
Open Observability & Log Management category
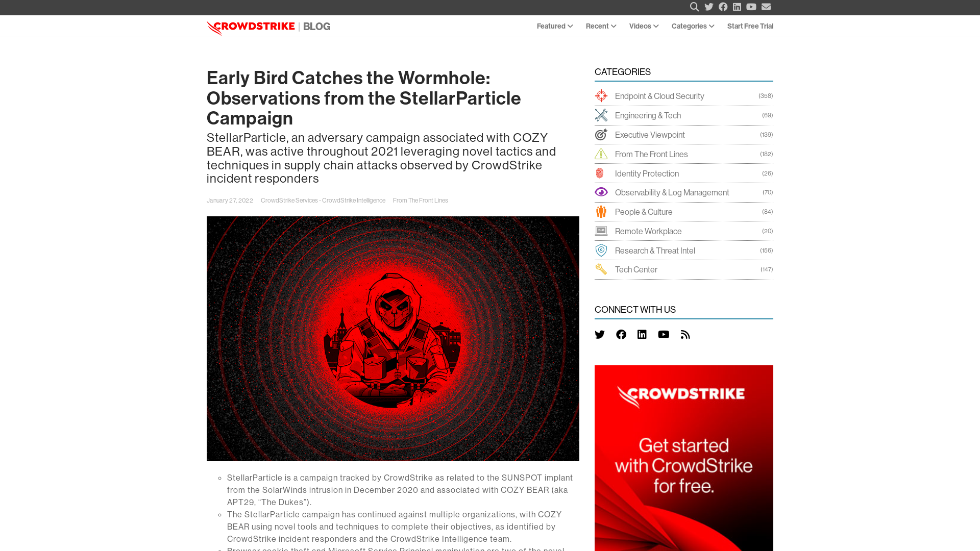pyautogui.click(x=672, y=192)
